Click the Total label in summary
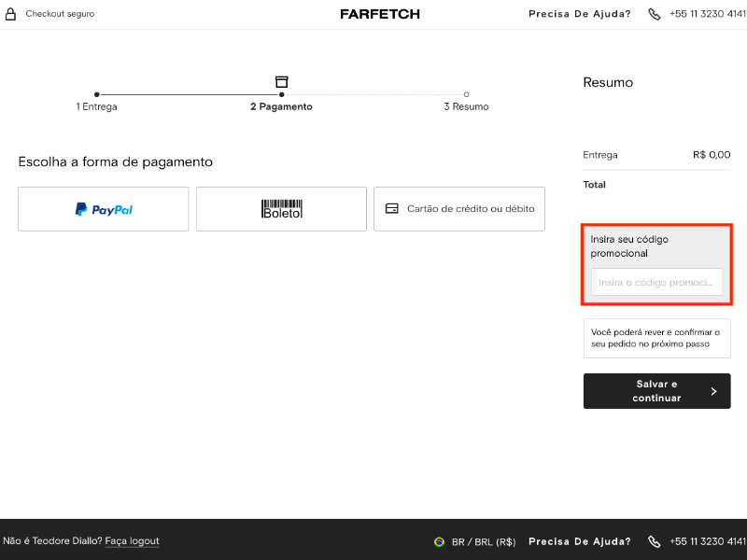 click(595, 185)
